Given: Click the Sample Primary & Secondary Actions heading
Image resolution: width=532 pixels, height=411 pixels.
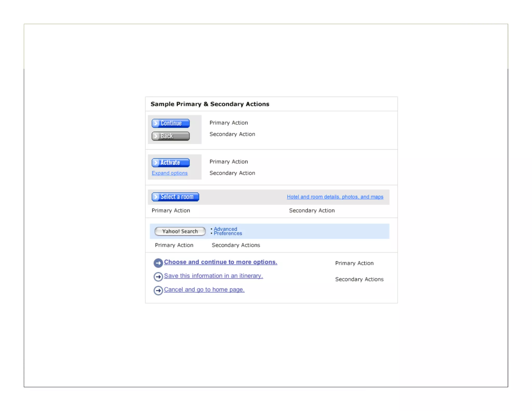Looking at the screenshot, I should click(x=210, y=104).
